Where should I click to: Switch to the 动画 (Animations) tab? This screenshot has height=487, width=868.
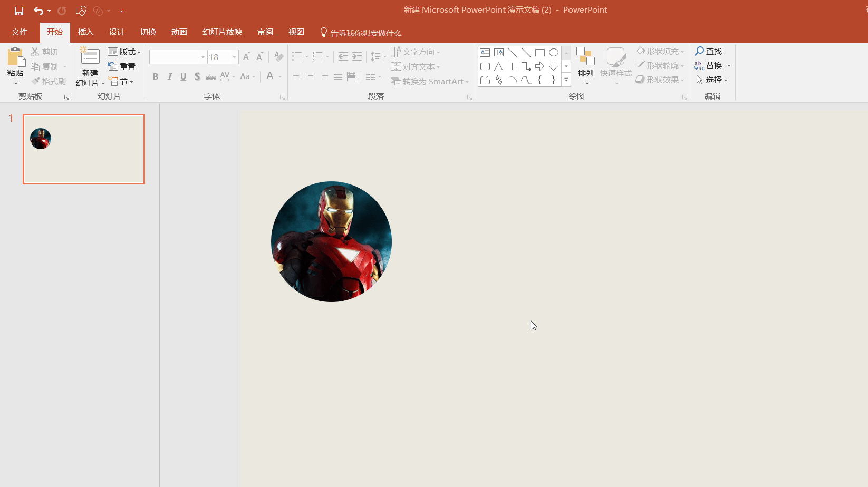(179, 32)
